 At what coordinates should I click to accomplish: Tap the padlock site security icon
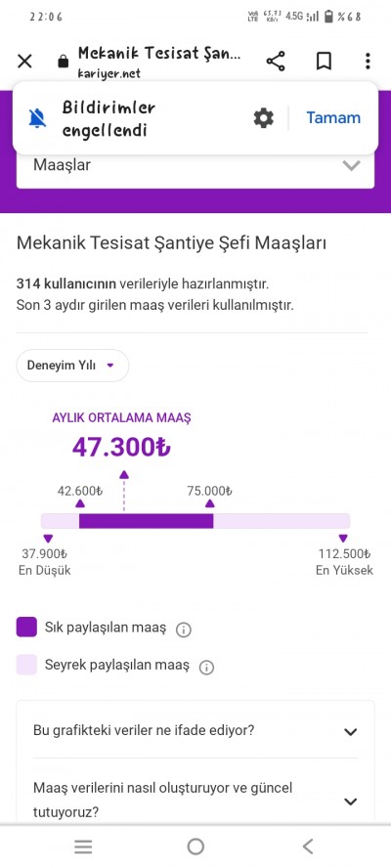click(64, 61)
